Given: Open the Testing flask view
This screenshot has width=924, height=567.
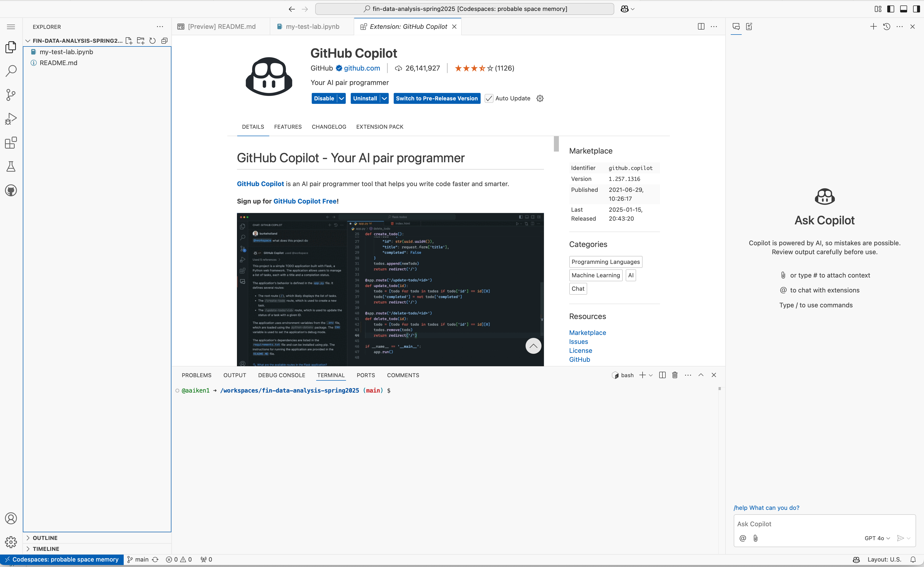Looking at the screenshot, I should click(x=11, y=166).
